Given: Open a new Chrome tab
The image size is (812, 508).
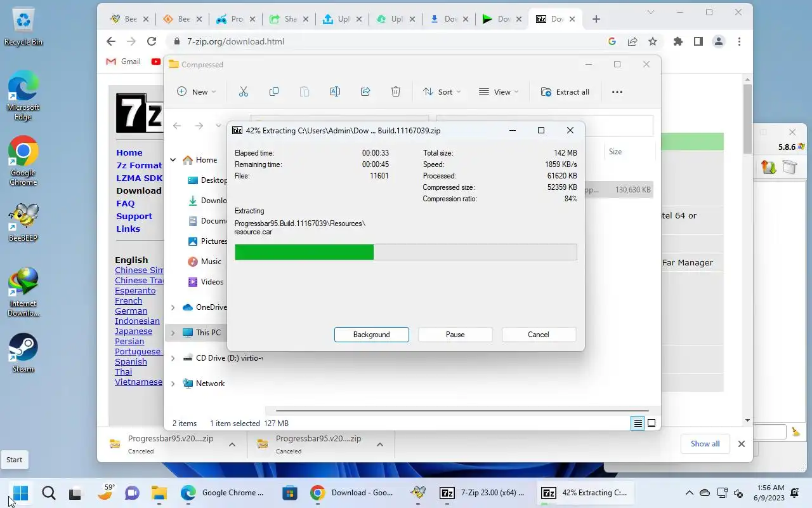Looking at the screenshot, I should tap(596, 19).
